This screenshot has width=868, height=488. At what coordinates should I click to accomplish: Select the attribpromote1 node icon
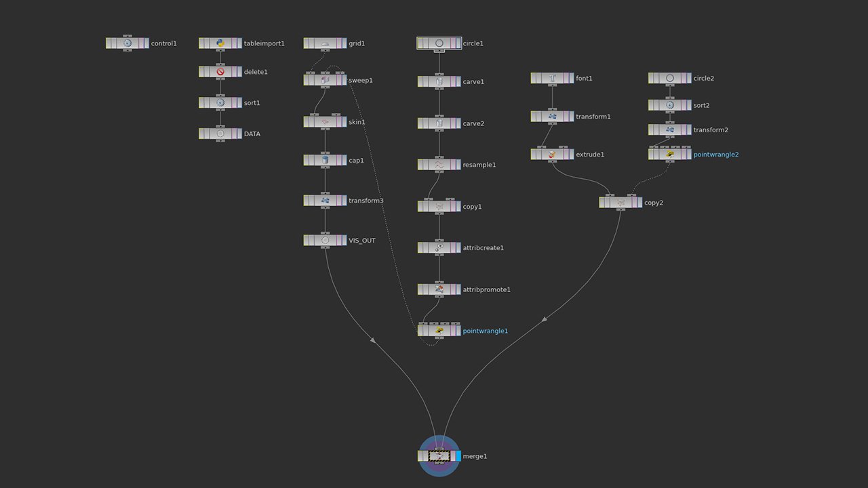(x=439, y=290)
